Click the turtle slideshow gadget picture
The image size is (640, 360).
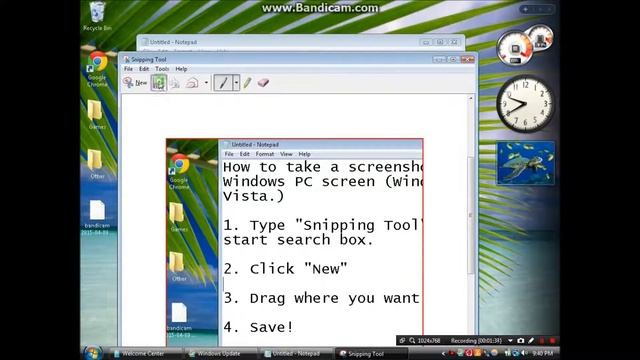click(x=526, y=163)
